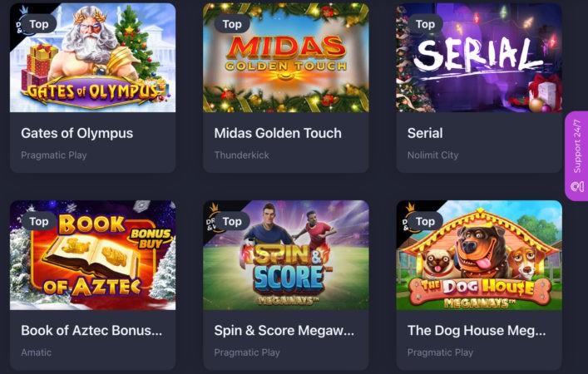Click Top badge on Midas Golden Touch
588x374 pixels.
click(232, 24)
